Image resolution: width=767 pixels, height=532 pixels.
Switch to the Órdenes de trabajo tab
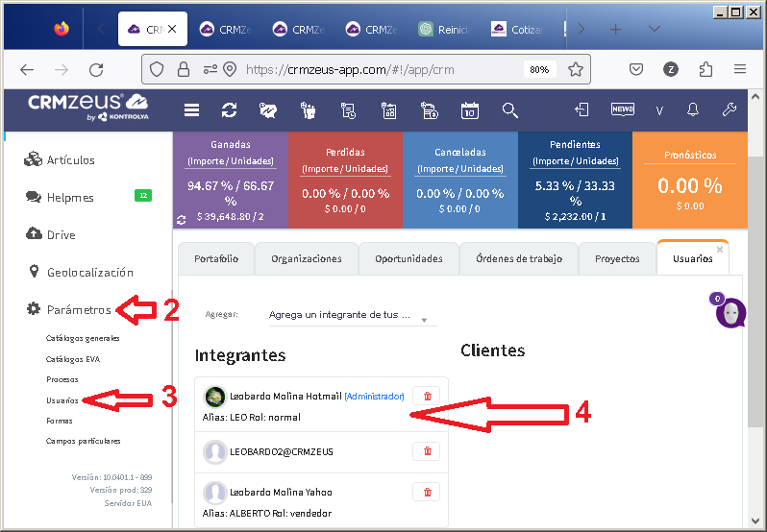point(519,258)
